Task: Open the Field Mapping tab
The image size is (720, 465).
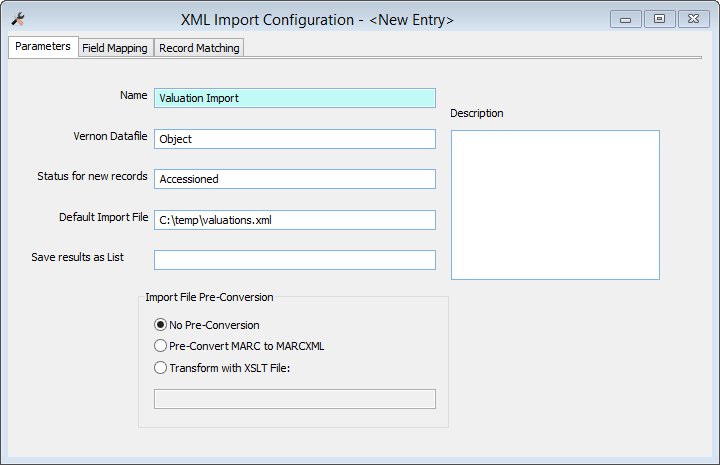Action: point(115,48)
